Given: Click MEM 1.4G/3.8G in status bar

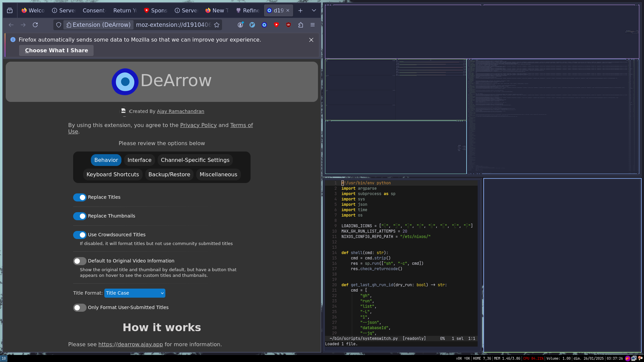Looking at the screenshot, I should pos(507,358).
